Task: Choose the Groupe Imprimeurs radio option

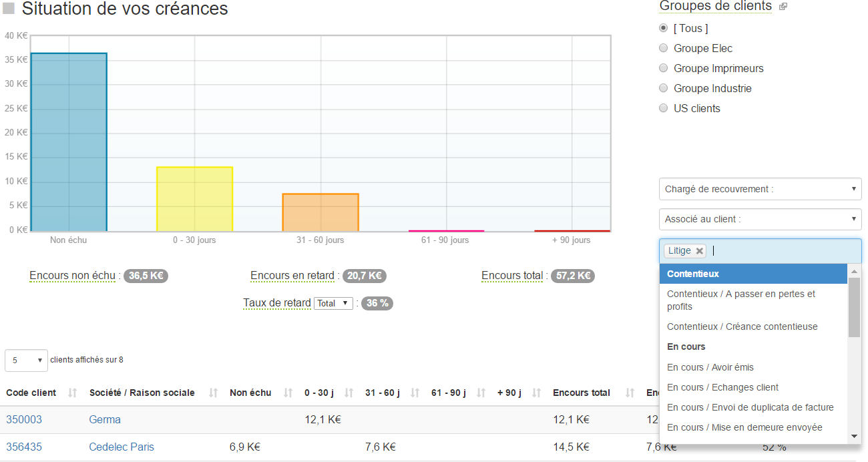Action: point(663,68)
